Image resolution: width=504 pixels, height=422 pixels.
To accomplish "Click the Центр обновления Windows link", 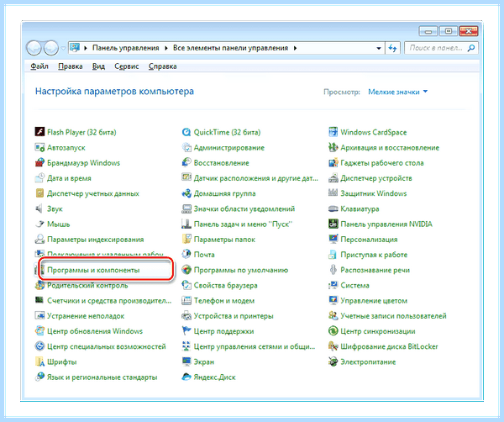I will tap(95, 331).
